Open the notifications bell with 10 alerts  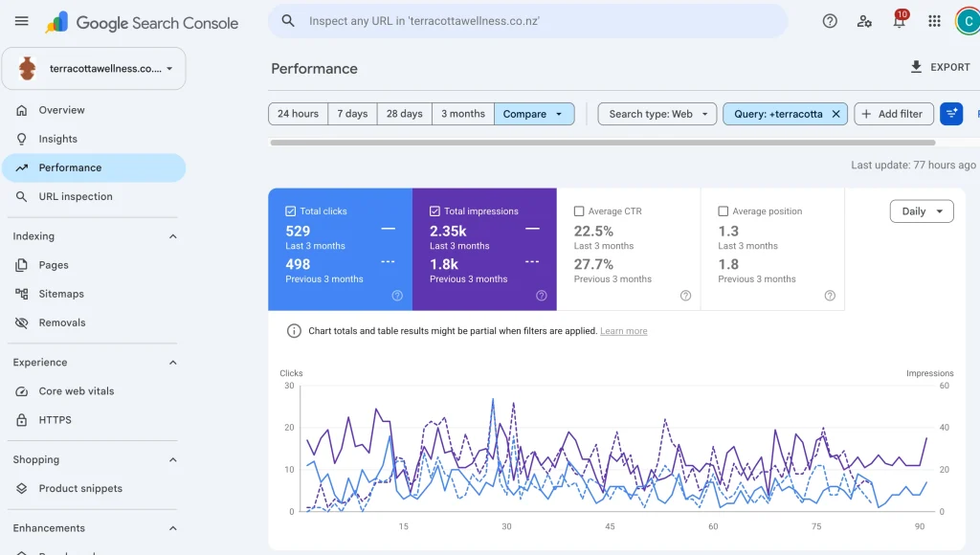click(900, 20)
